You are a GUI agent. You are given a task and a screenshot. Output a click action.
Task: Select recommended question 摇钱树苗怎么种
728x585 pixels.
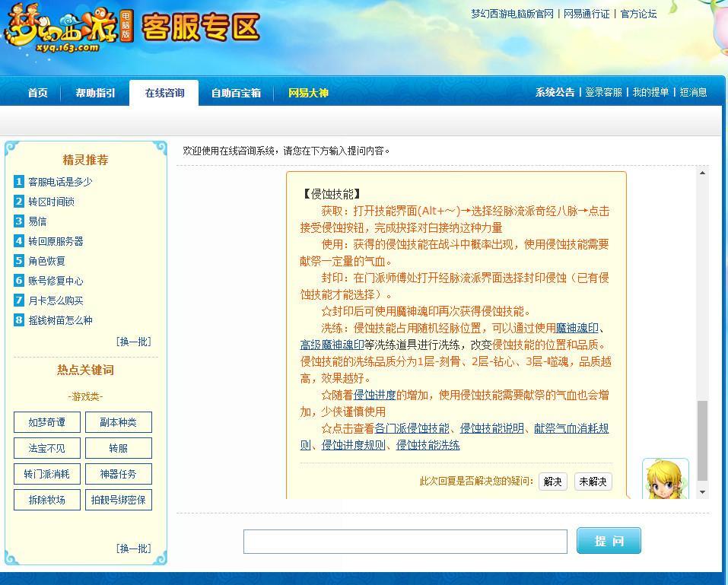coord(60,320)
